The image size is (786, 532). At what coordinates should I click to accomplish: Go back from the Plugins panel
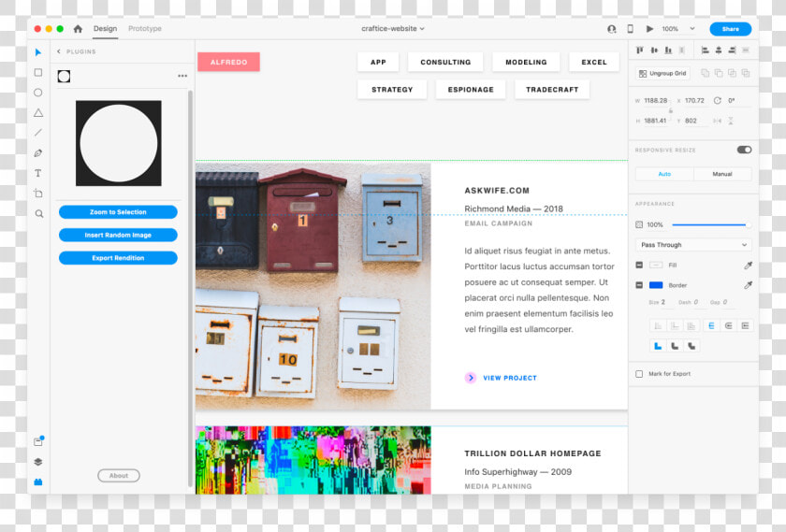point(59,51)
